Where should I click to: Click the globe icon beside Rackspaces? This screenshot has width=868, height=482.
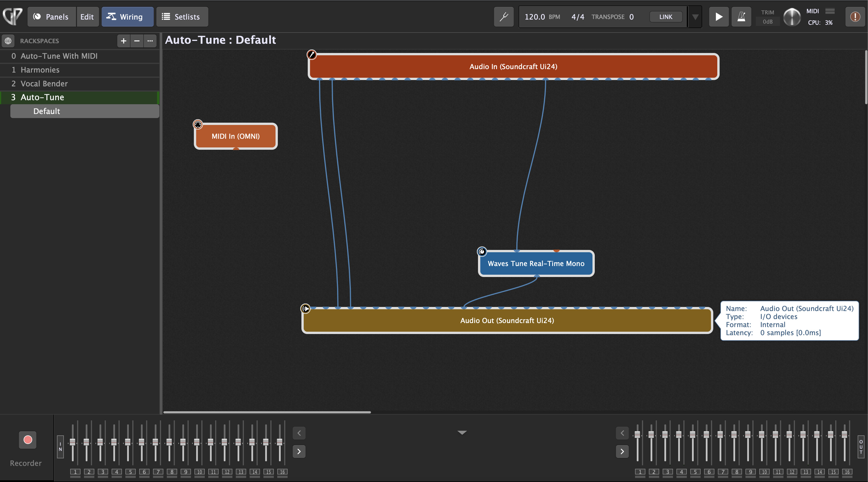tap(8, 41)
